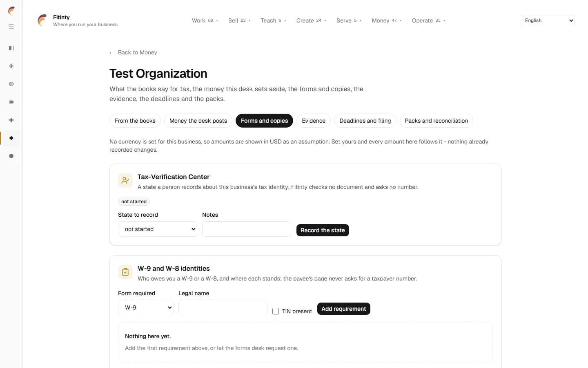Open the State to record dropdown
The image size is (588, 368).
click(158, 229)
